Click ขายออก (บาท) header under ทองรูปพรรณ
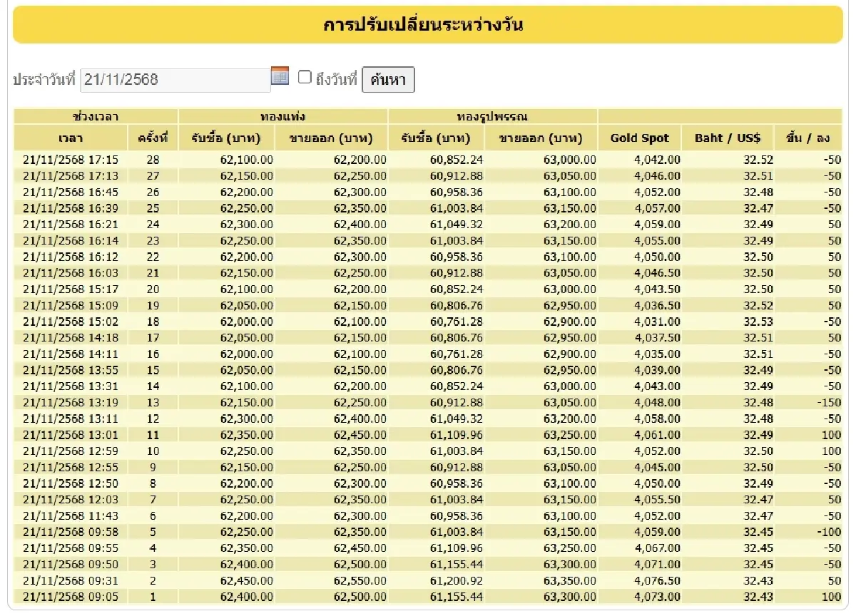The height and width of the screenshot is (616, 856). (x=541, y=138)
